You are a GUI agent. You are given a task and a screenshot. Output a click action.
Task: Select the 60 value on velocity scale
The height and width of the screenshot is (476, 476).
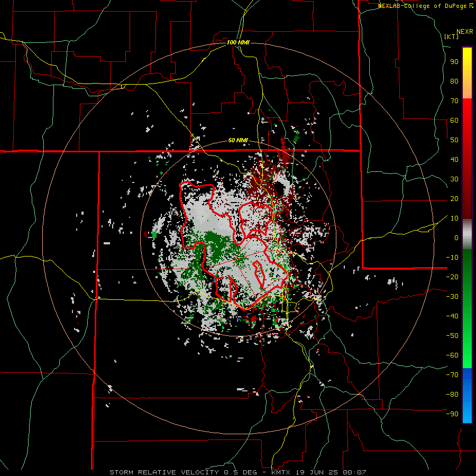click(454, 121)
